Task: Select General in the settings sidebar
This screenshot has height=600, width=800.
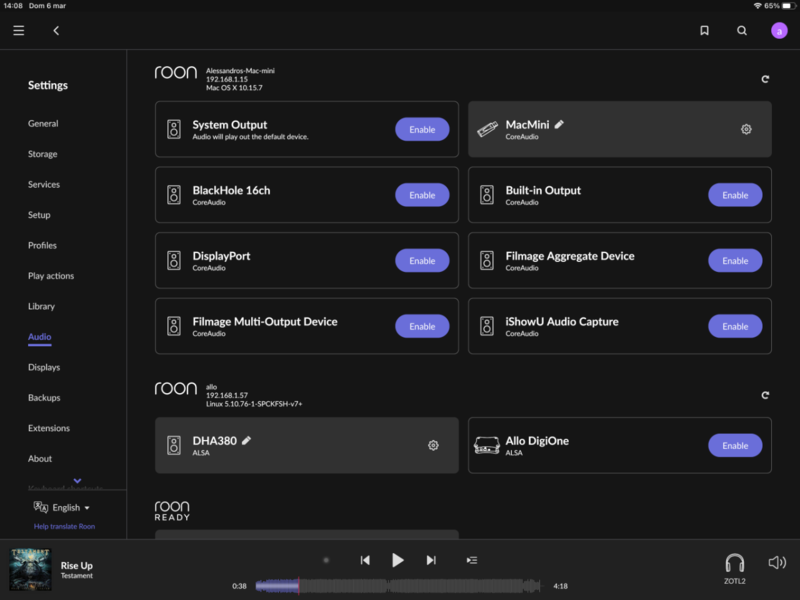Action: tap(43, 124)
